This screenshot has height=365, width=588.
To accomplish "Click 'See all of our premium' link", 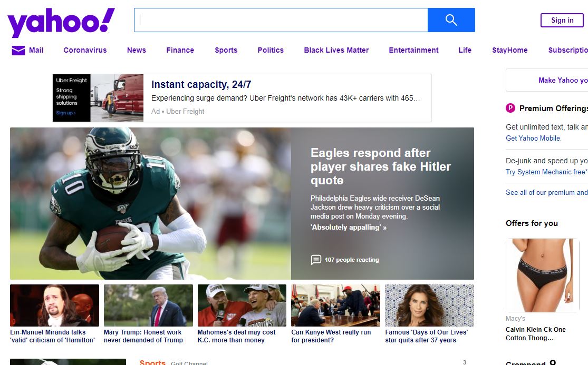I will [547, 192].
